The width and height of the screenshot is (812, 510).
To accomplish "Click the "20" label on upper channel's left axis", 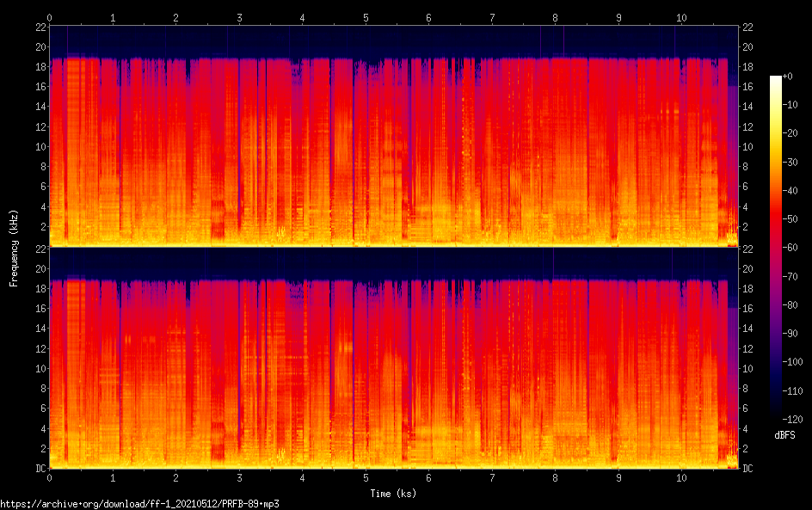I will coord(41,46).
